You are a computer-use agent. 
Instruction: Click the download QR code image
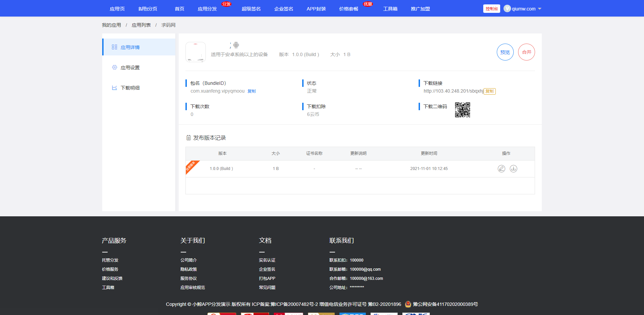462,110
